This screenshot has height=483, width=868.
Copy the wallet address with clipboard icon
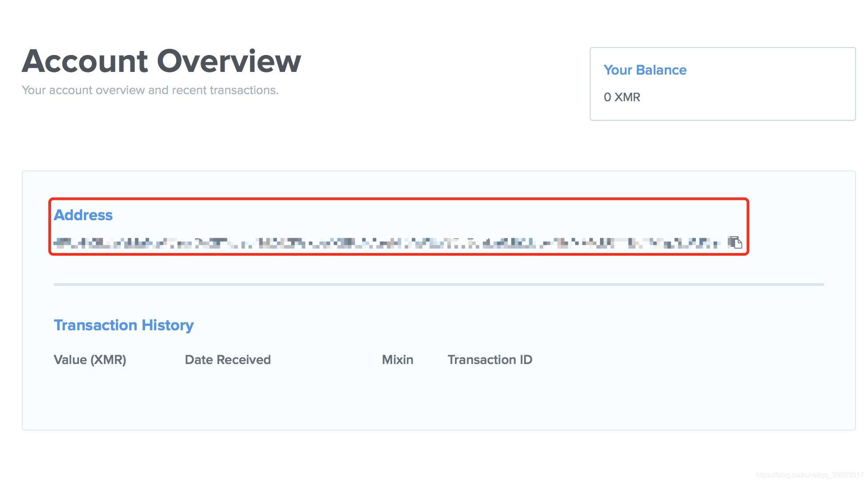(x=735, y=242)
